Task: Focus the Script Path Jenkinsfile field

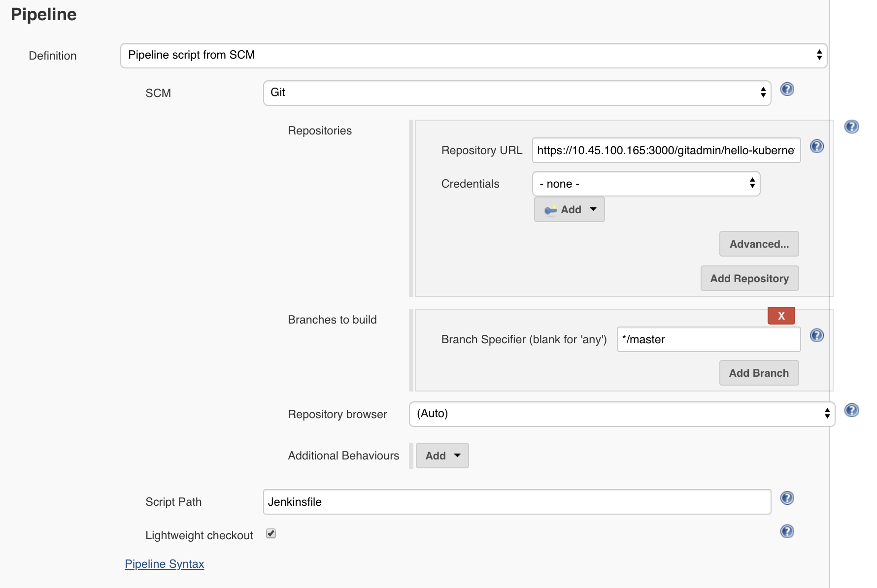Action: [517, 502]
